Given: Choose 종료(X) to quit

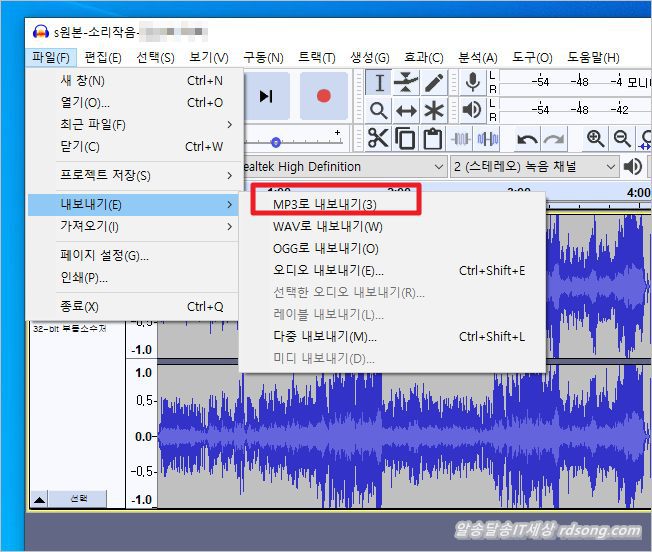Looking at the screenshot, I should click(x=133, y=307).
